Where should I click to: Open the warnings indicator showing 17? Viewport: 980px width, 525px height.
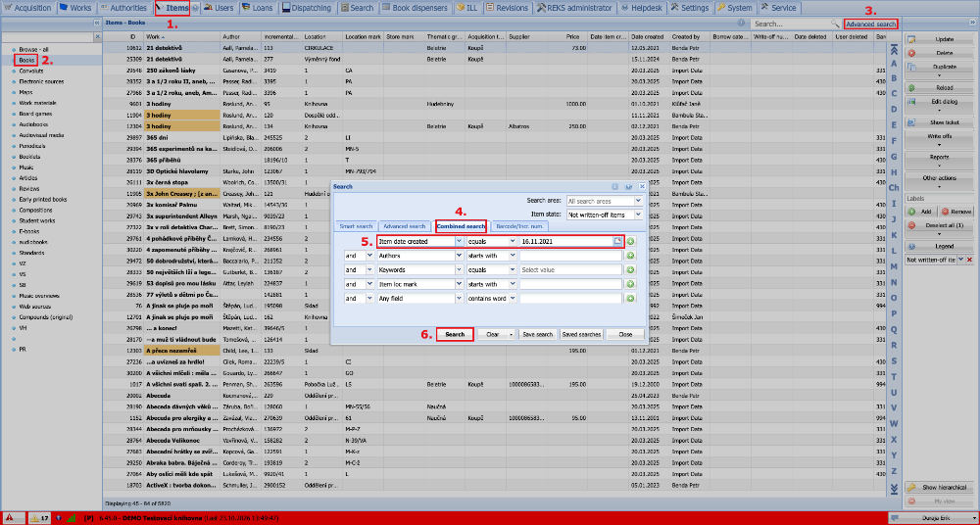coord(39,518)
